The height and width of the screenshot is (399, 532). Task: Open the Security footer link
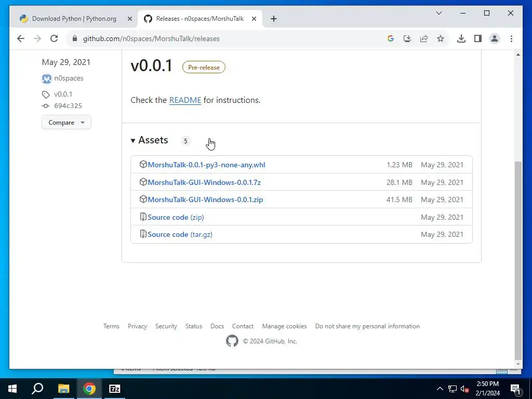coord(166,326)
